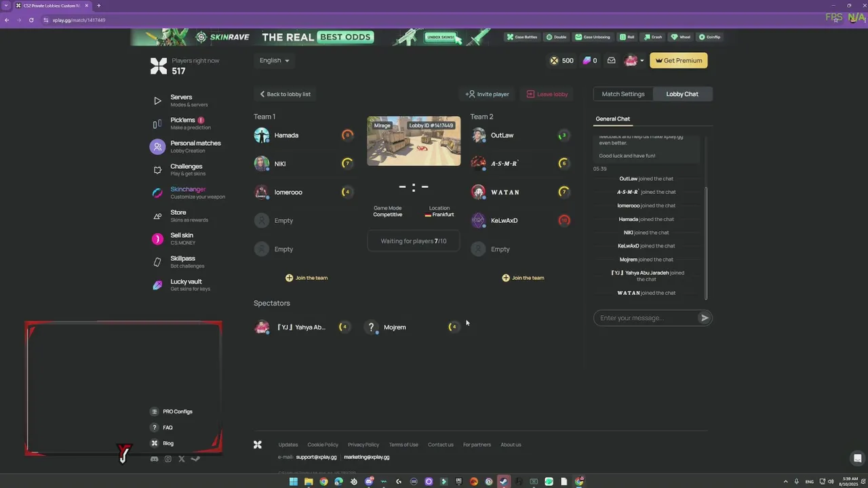Open Chrome in the taskbar

point(323,482)
